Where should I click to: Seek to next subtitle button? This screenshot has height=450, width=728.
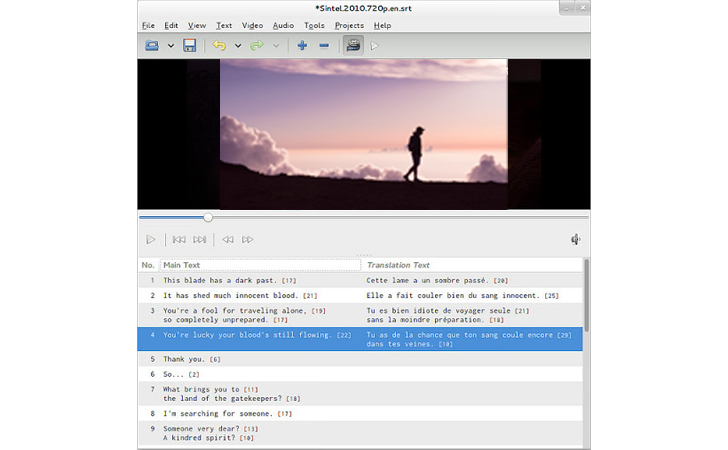click(x=200, y=240)
